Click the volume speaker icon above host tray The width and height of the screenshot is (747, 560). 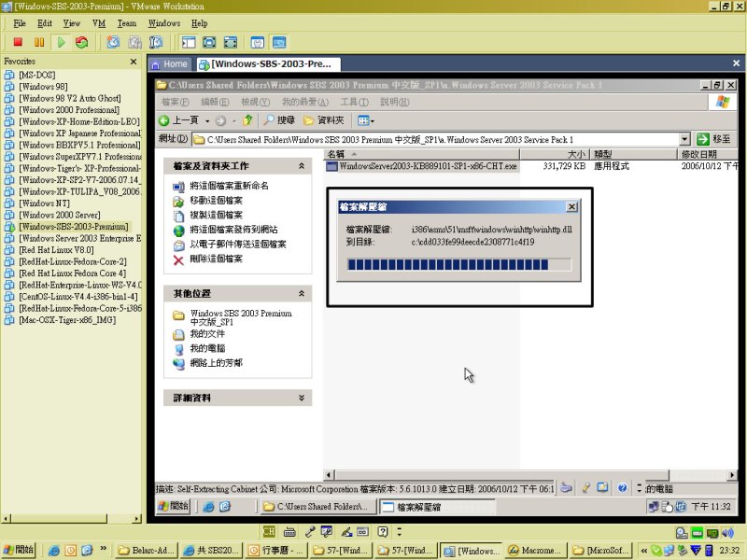727,532
